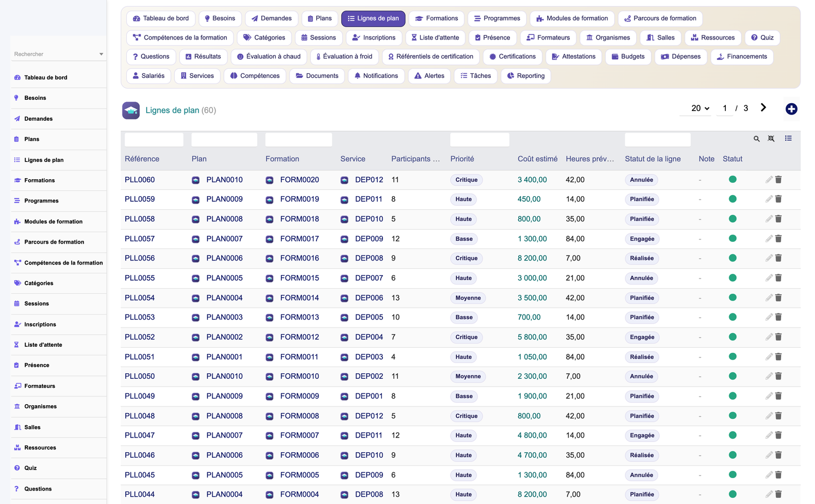Click edit pencil for row PLL0049
The height and width of the screenshot is (504, 815).
769,396
